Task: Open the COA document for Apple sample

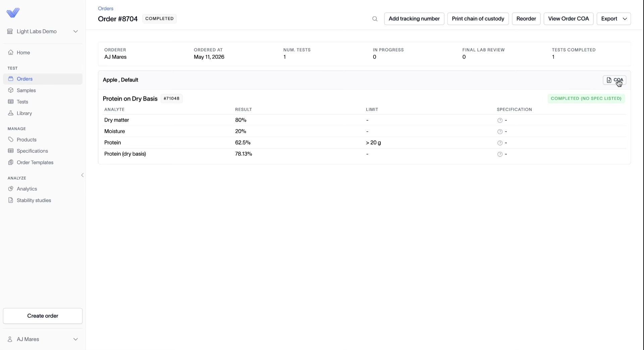Action: point(614,80)
